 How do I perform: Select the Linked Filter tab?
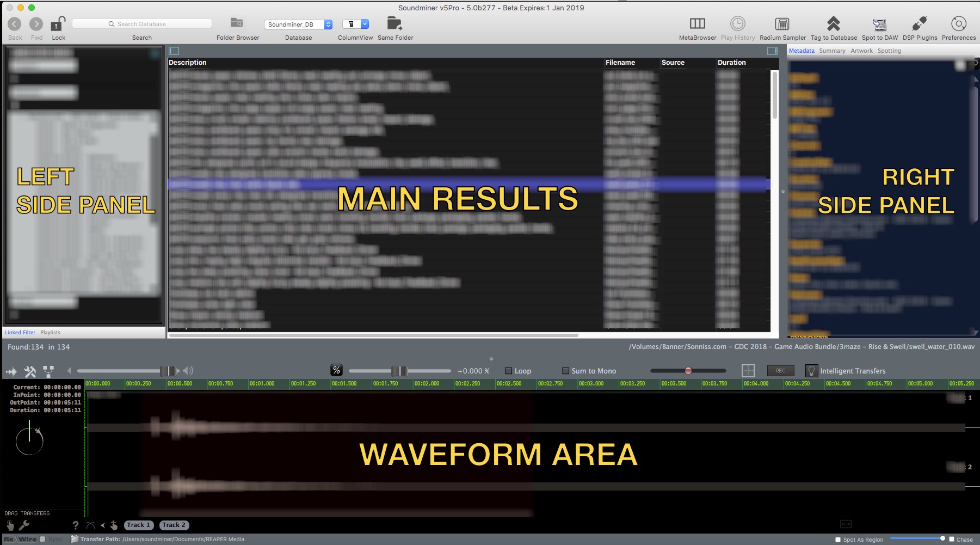(20, 332)
